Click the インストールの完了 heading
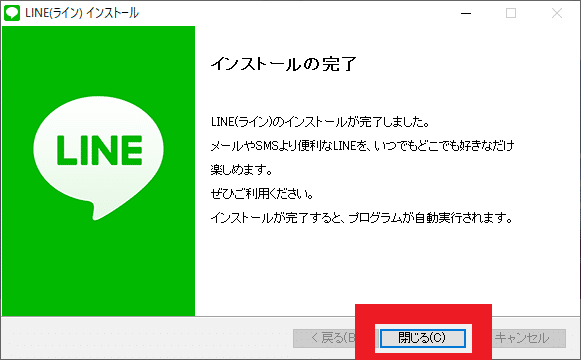The image size is (581, 360). tap(283, 64)
